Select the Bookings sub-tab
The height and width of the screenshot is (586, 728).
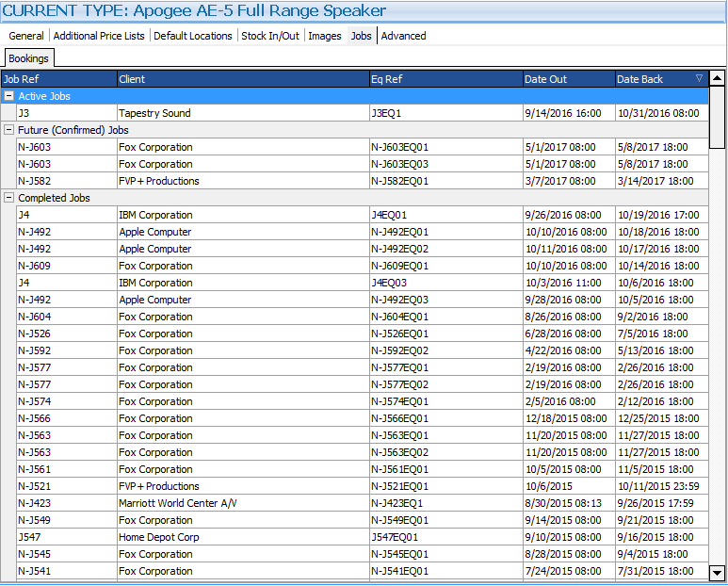[x=28, y=58]
